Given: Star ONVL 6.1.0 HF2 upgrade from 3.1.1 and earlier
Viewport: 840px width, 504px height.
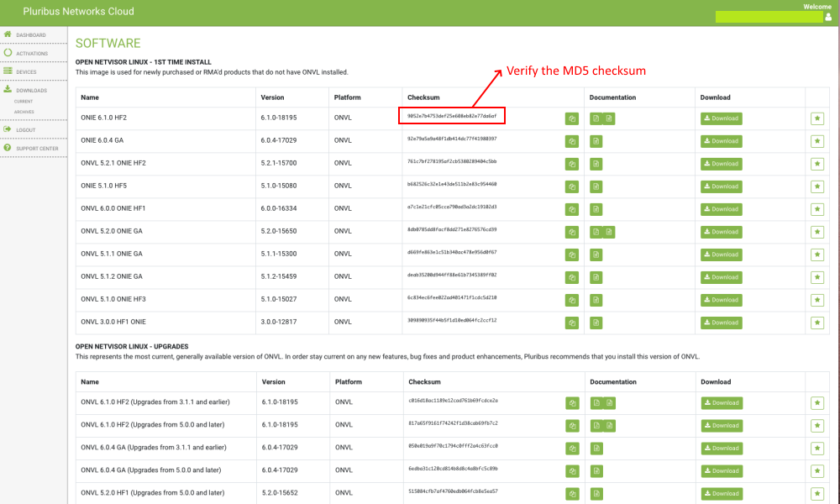Looking at the screenshot, I should (817, 402).
